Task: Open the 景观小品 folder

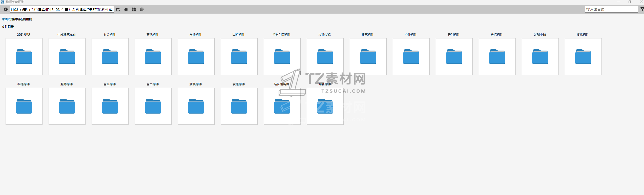Action: click(540, 57)
